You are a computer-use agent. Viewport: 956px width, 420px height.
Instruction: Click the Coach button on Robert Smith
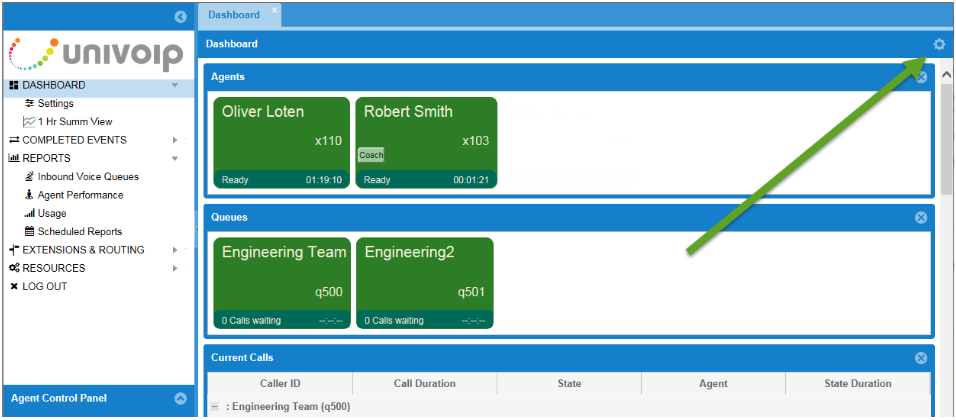371,155
